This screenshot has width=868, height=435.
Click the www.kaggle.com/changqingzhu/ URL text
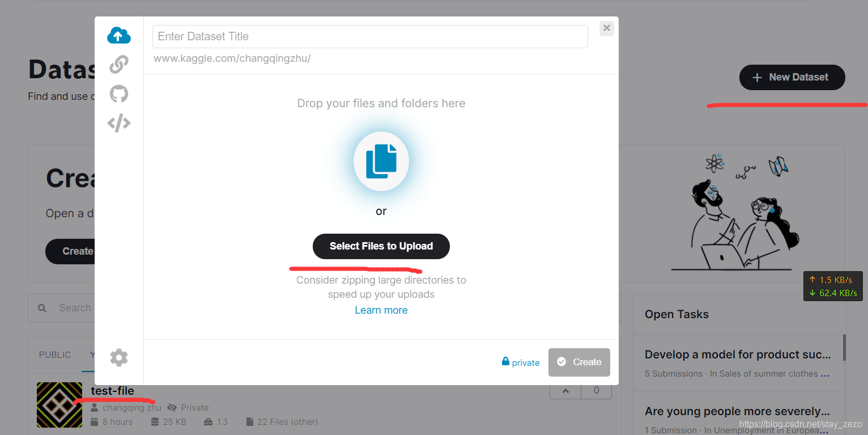coord(232,58)
